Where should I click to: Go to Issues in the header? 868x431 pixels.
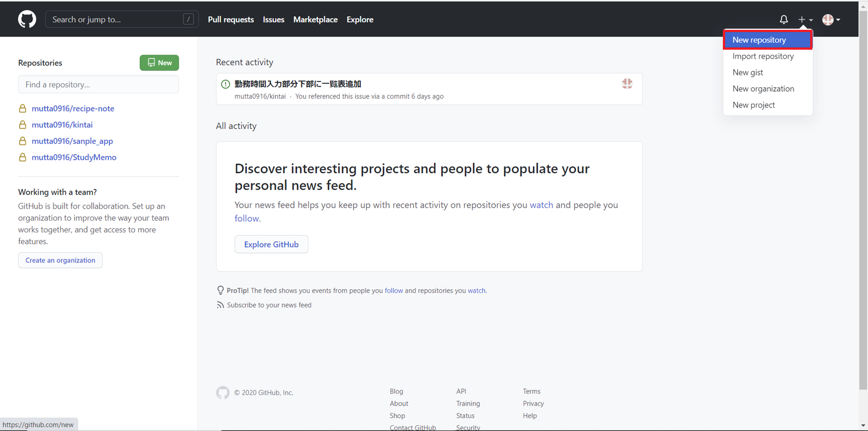click(274, 19)
